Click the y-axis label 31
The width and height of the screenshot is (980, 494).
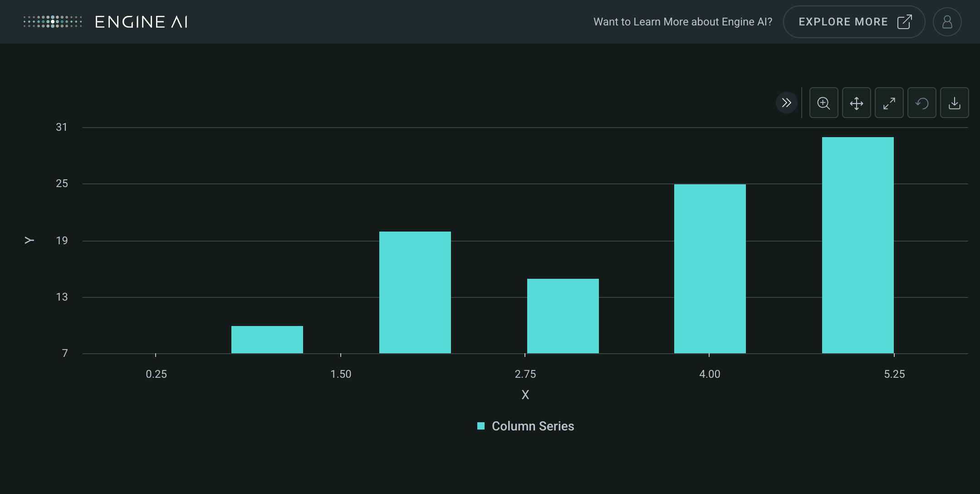pyautogui.click(x=62, y=127)
